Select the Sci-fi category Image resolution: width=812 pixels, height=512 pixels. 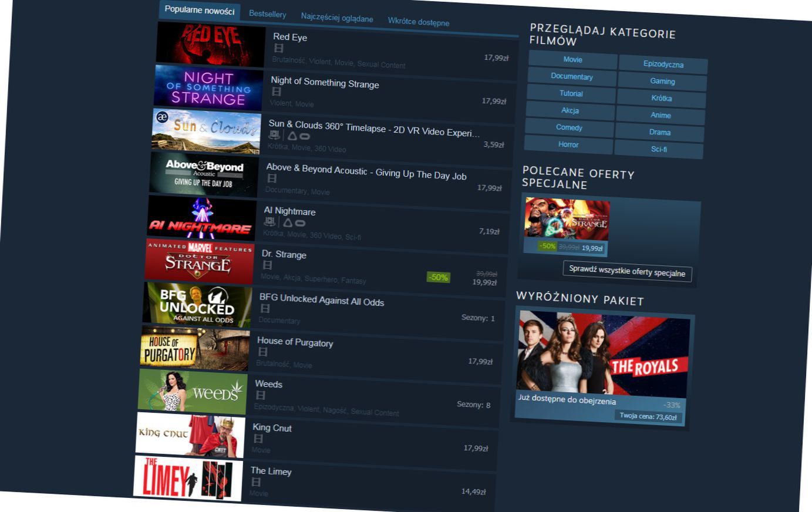659,149
